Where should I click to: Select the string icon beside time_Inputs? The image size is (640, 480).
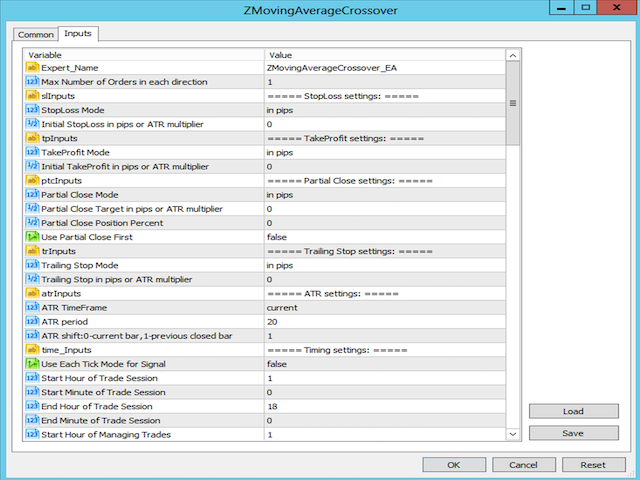[32, 350]
